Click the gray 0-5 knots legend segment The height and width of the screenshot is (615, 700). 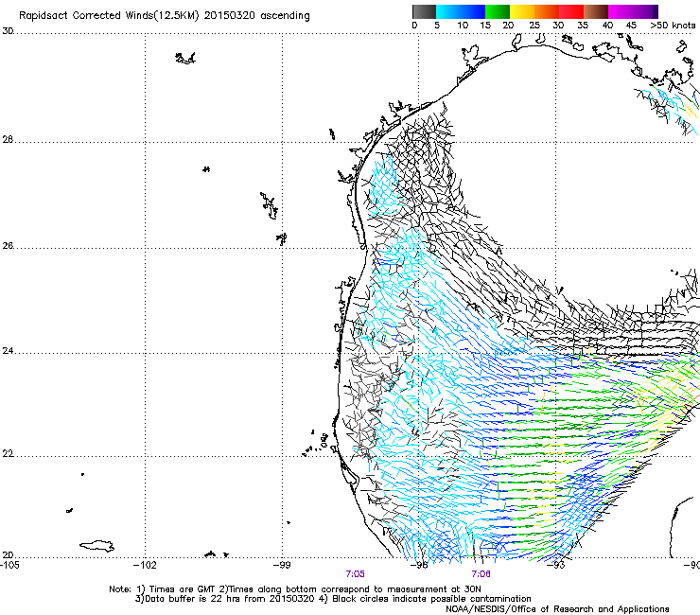tap(424, 11)
